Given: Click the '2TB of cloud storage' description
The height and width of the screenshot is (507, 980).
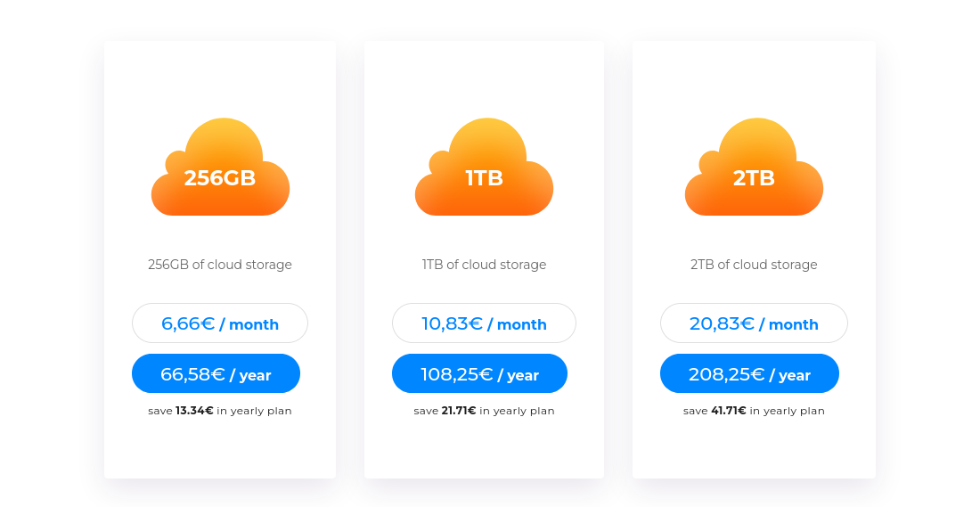Looking at the screenshot, I should (x=754, y=265).
